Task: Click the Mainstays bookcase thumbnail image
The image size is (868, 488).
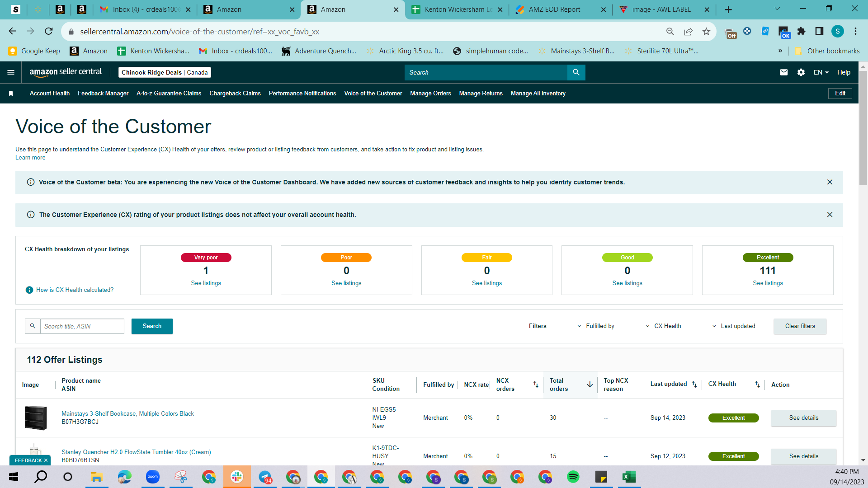Action: (36, 418)
